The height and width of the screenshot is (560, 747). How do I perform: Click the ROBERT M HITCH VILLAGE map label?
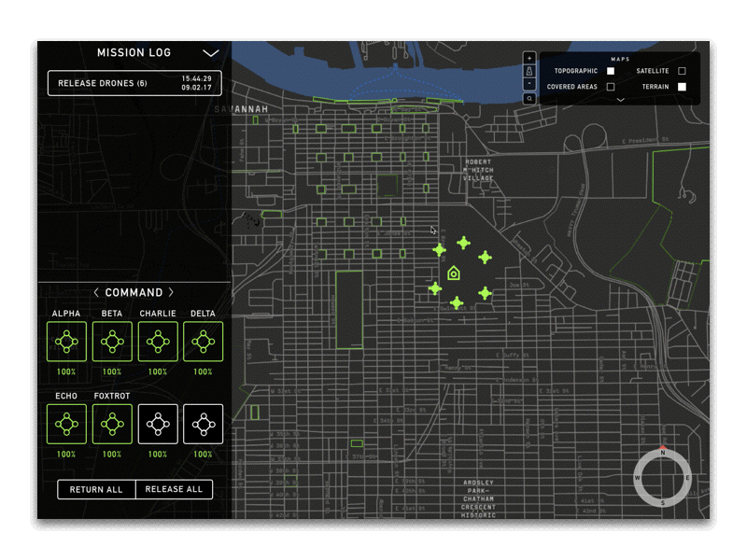(x=479, y=170)
